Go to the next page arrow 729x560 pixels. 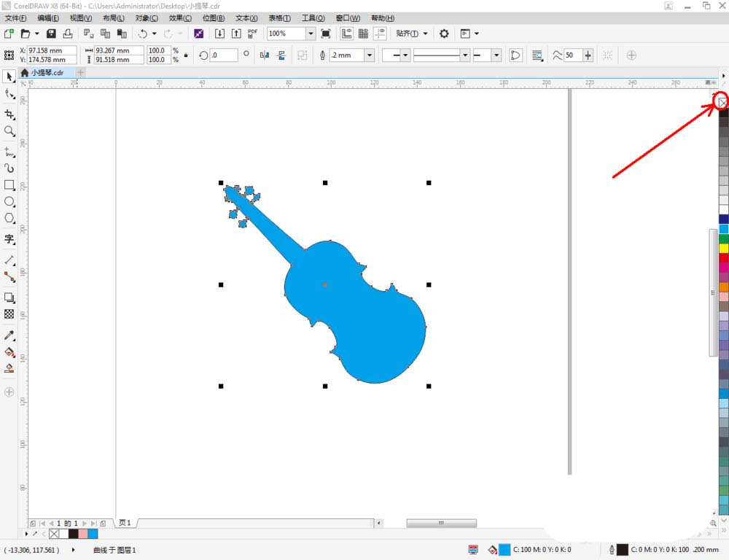pos(85,524)
